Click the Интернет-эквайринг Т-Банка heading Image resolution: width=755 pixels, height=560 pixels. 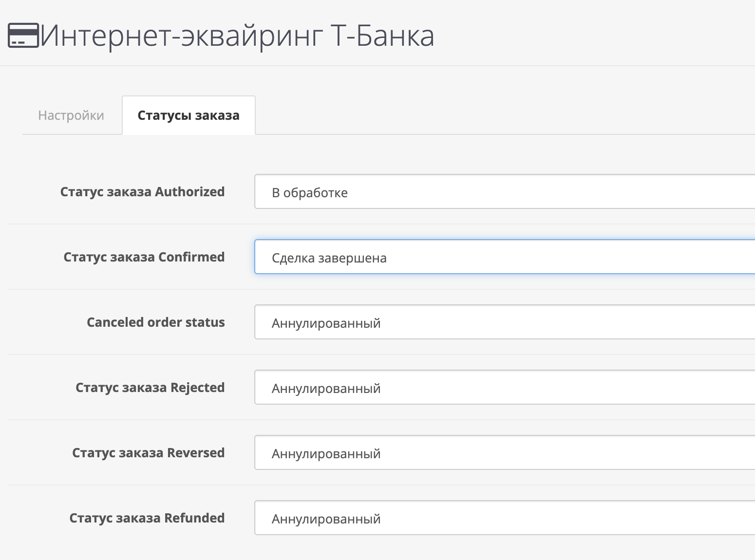(237, 36)
